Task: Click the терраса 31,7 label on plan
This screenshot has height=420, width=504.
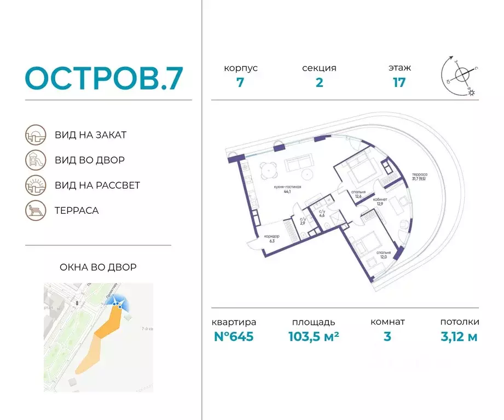Action: coord(419,177)
